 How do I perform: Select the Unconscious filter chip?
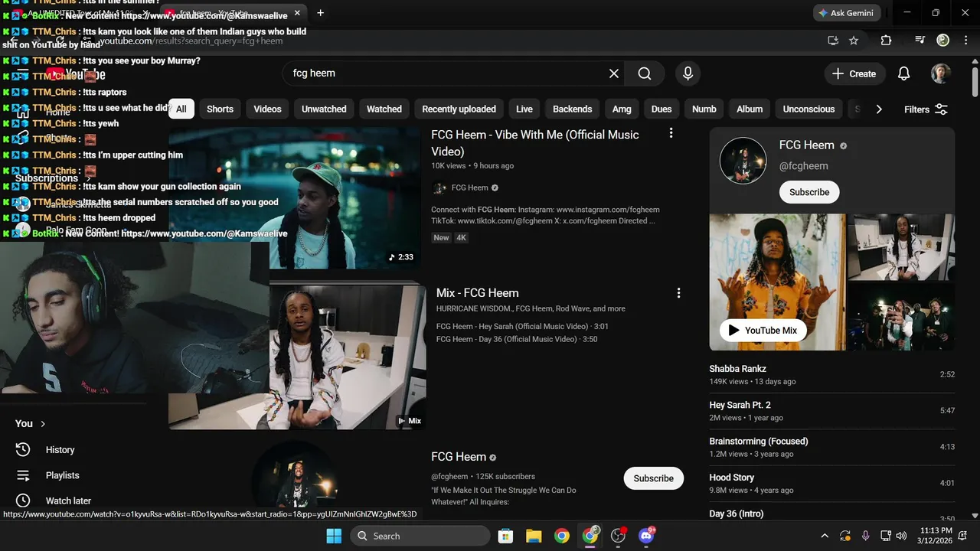click(x=808, y=109)
